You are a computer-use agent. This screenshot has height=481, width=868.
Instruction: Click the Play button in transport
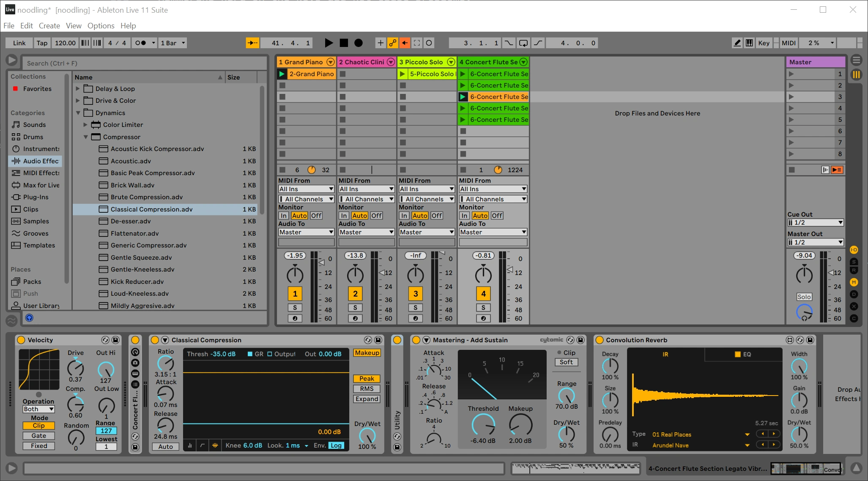[x=329, y=43]
